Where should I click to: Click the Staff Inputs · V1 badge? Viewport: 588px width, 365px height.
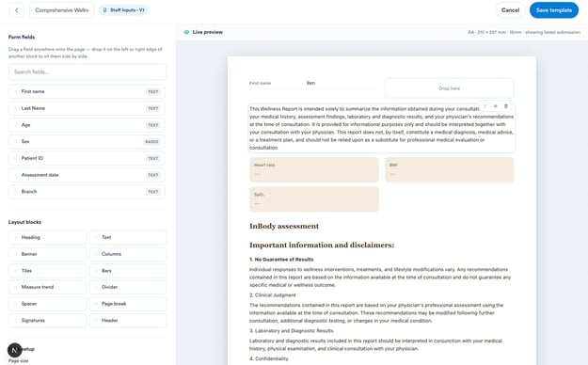point(124,10)
